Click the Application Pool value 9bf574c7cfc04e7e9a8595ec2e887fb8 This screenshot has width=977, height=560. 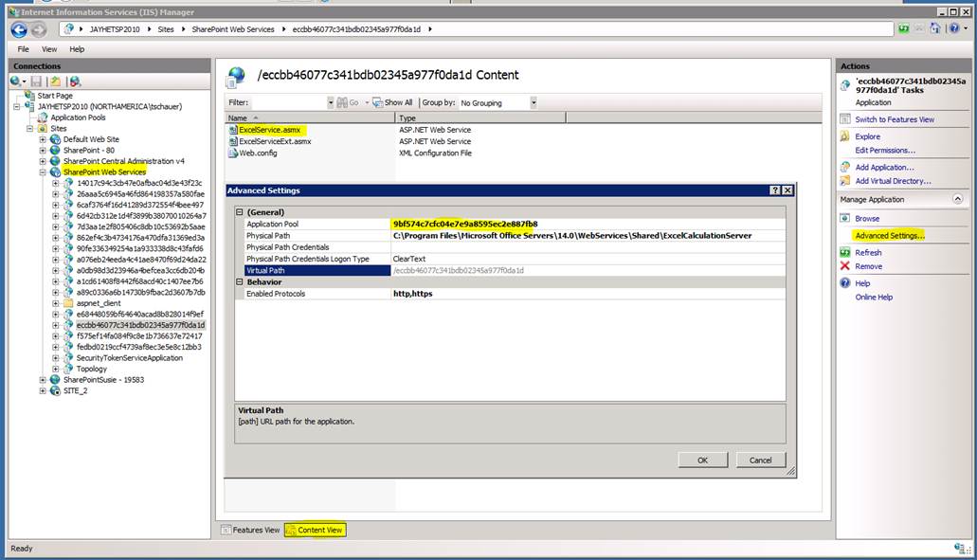coord(465,224)
